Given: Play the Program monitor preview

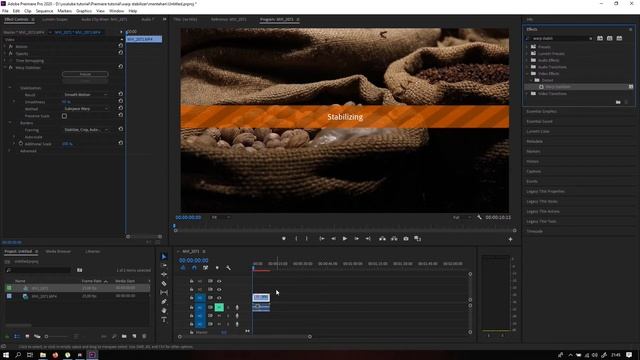Looking at the screenshot, I should [345, 239].
